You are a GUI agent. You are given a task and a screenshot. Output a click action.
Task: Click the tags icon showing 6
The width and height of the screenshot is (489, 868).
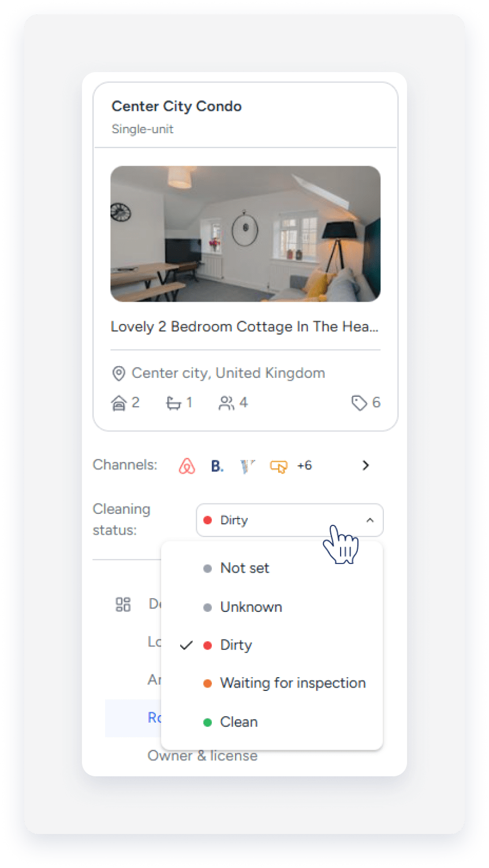click(359, 403)
